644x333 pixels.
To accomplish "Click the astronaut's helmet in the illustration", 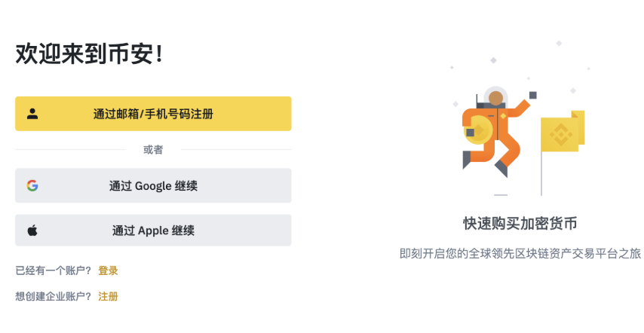I will click(x=495, y=98).
